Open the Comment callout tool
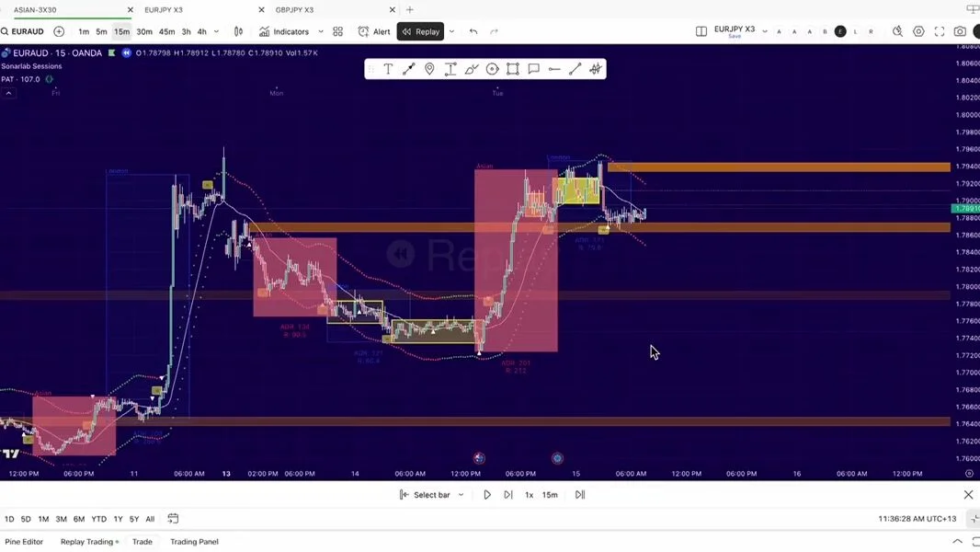Screen dimensions: 980x552 tap(534, 69)
